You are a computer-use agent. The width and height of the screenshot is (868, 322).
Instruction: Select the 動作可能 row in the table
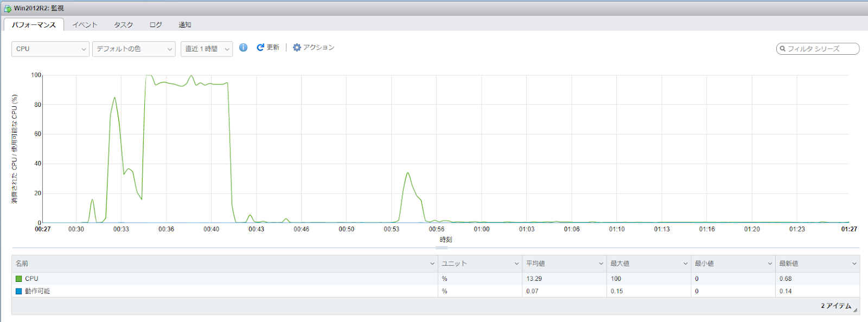[x=217, y=291]
